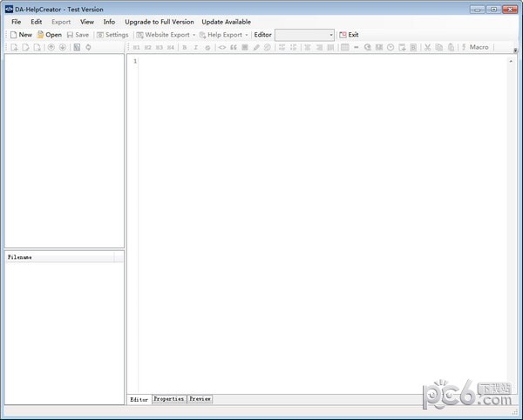Expand the Help Export dropdown arrow
Viewport: 523px width, 420px height.
tap(247, 35)
